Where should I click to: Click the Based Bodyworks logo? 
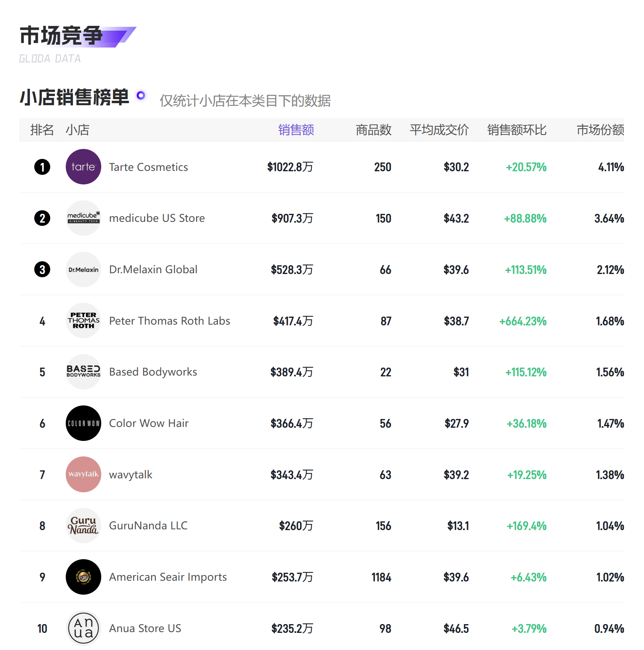pos(83,372)
